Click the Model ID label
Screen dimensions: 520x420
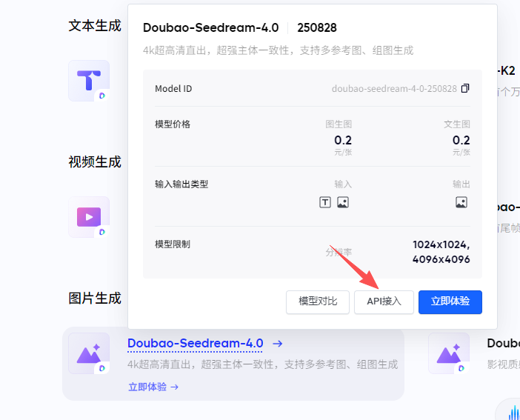173,89
